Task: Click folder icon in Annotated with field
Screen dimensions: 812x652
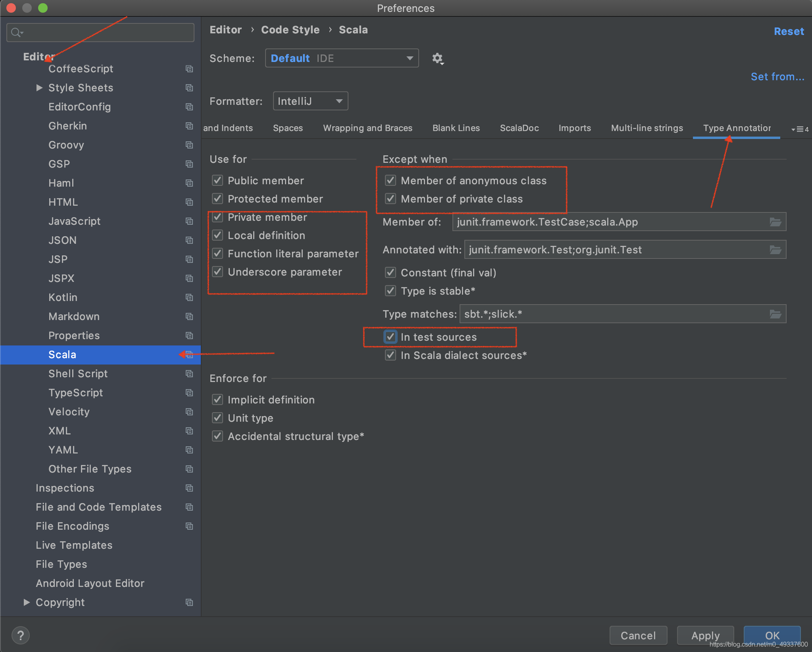Action: [775, 250]
